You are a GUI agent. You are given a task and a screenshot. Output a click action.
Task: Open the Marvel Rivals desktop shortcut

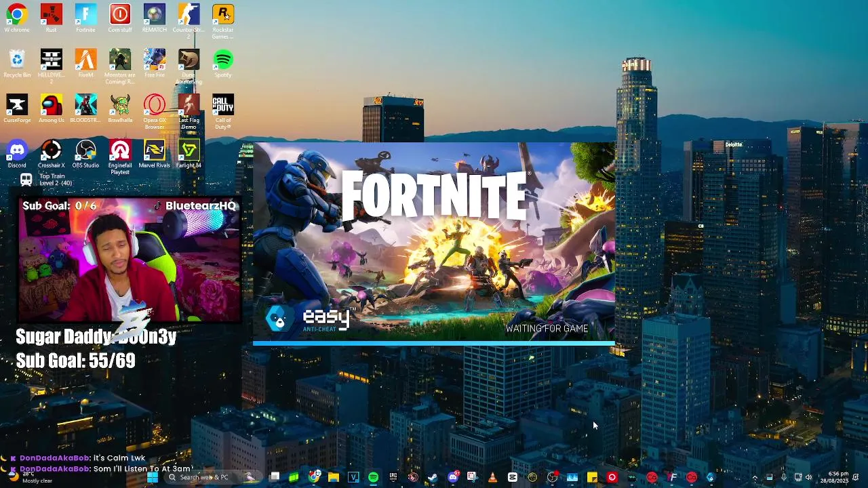(155, 154)
